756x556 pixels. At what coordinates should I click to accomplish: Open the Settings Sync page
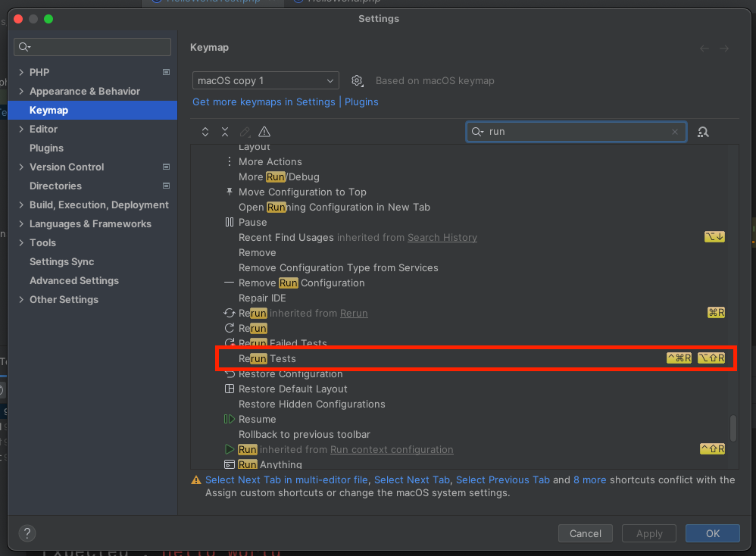coord(92,262)
